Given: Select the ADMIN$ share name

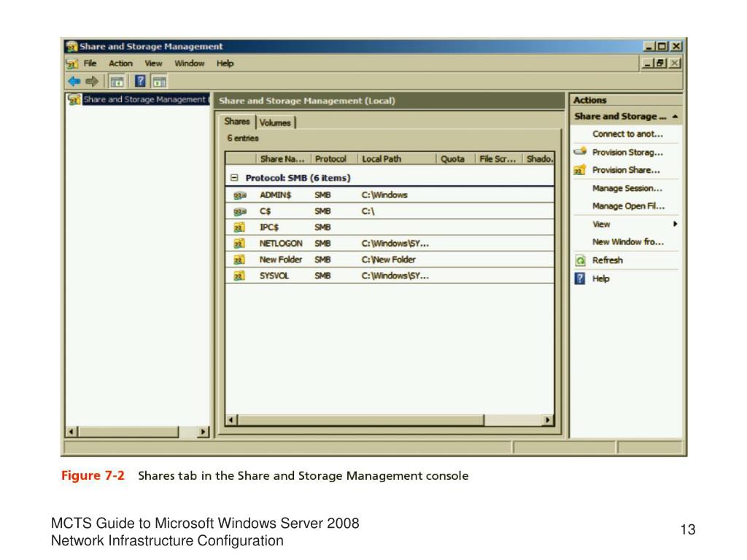Looking at the screenshot, I should (x=275, y=195).
